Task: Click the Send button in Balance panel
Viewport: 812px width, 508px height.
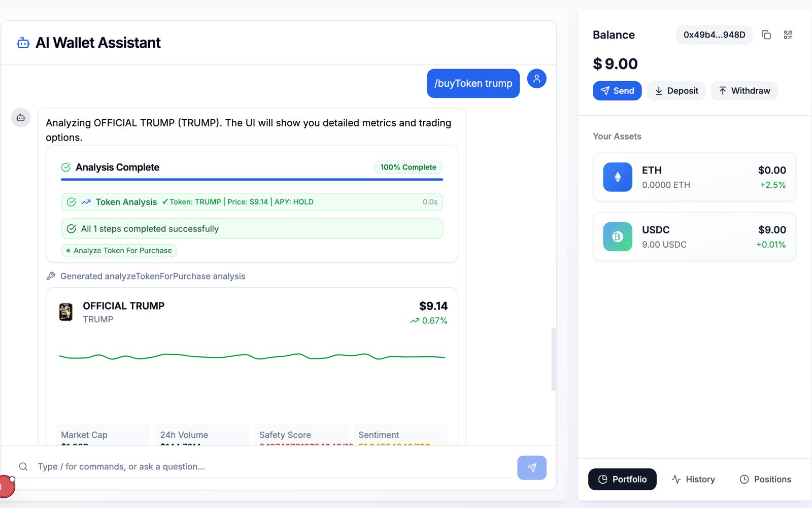Action: pyautogui.click(x=617, y=91)
